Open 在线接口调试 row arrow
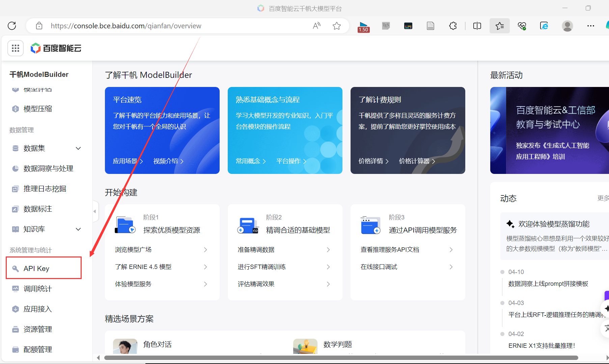Image resolution: width=609 pixels, height=364 pixels. (451, 267)
